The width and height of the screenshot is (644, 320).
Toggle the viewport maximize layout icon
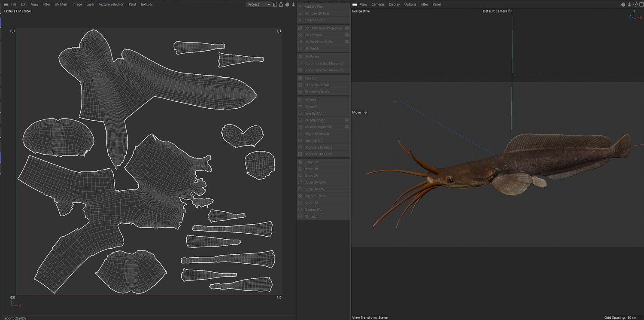641,4
